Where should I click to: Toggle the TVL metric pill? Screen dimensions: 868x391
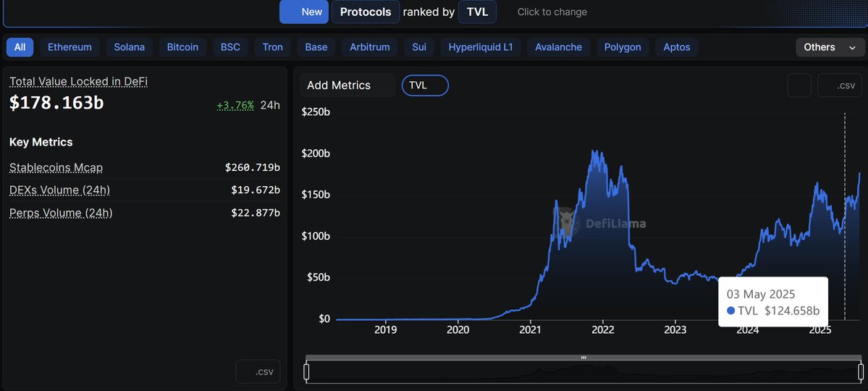[425, 85]
